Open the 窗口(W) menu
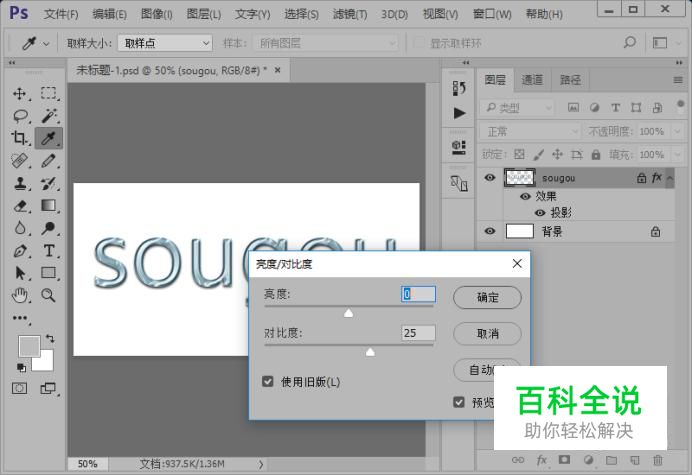Image resolution: width=692 pixels, height=475 pixels. click(x=492, y=14)
